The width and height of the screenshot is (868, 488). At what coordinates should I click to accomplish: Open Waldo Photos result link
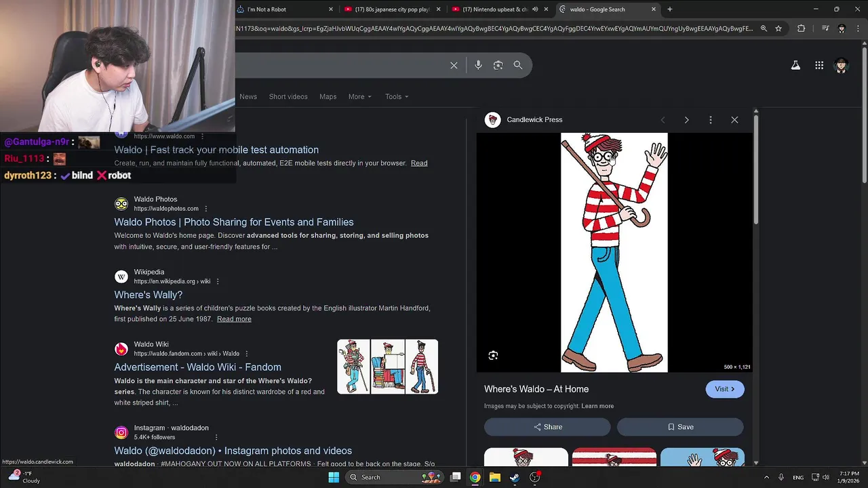coord(234,222)
